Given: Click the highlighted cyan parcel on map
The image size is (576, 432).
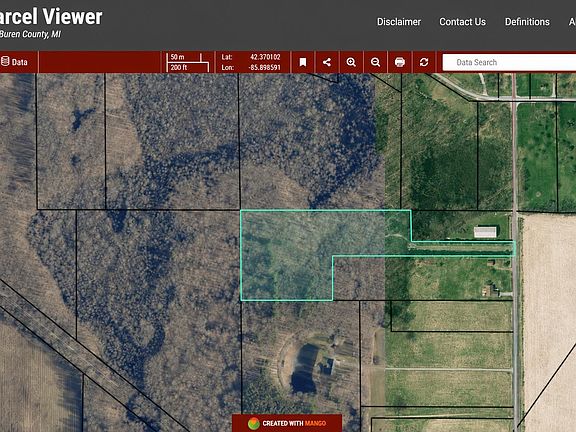Looking at the screenshot, I should 287,255.
